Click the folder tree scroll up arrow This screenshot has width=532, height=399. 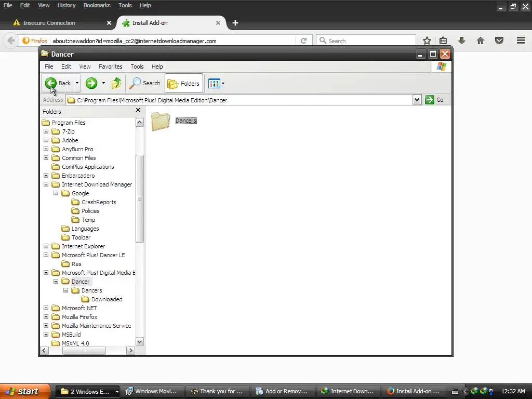[139, 123]
